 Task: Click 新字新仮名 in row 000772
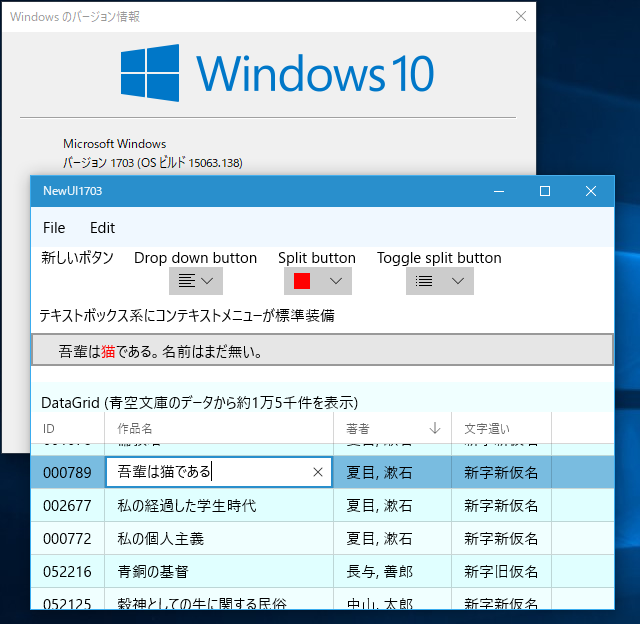[501, 539]
